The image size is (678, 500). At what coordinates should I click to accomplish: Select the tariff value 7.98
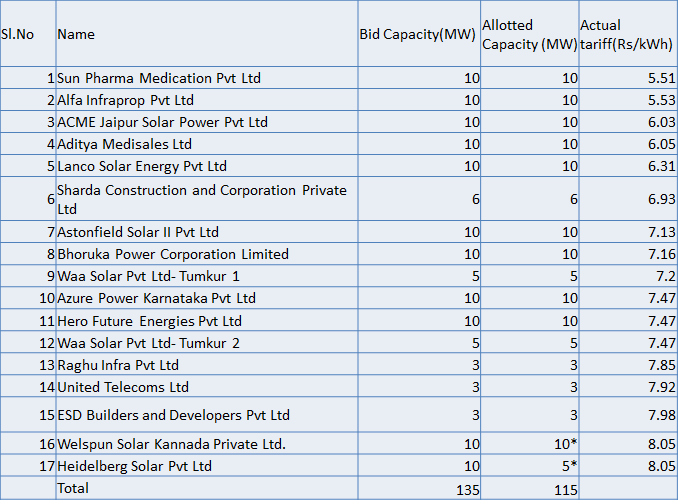click(x=662, y=415)
